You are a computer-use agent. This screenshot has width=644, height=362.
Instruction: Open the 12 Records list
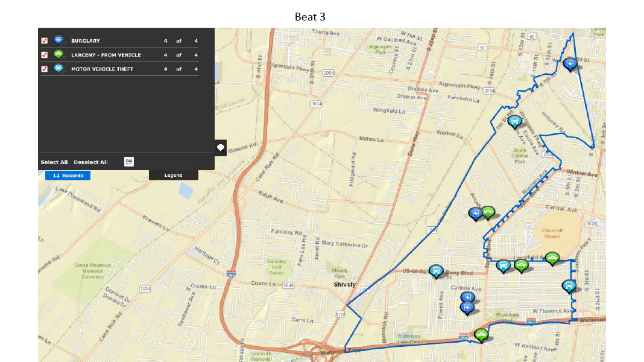(68, 176)
